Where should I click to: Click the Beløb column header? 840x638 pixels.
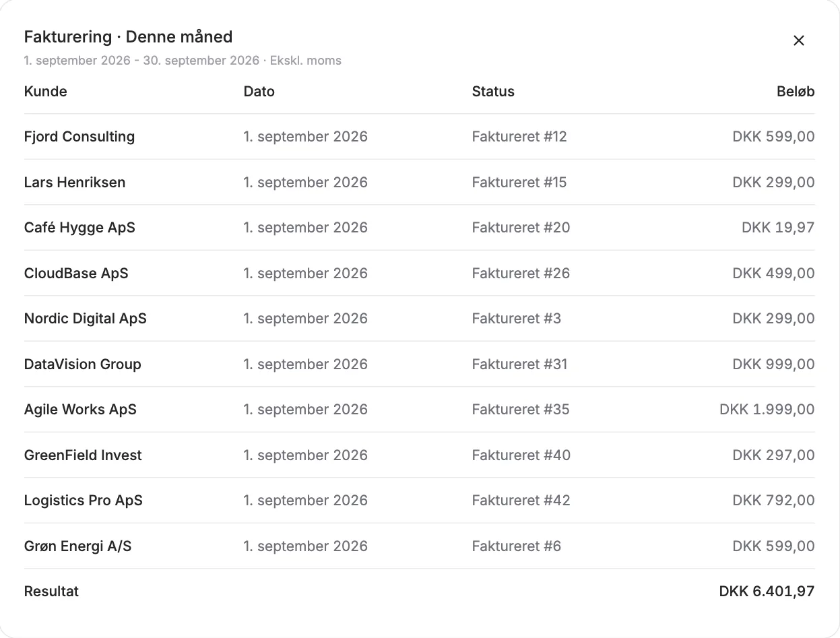click(x=796, y=92)
